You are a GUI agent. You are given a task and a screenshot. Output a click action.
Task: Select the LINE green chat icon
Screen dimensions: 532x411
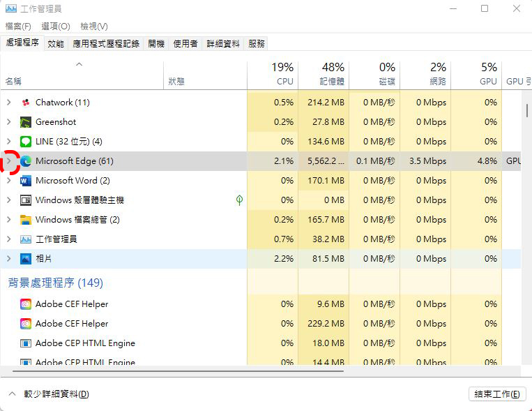(26, 142)
